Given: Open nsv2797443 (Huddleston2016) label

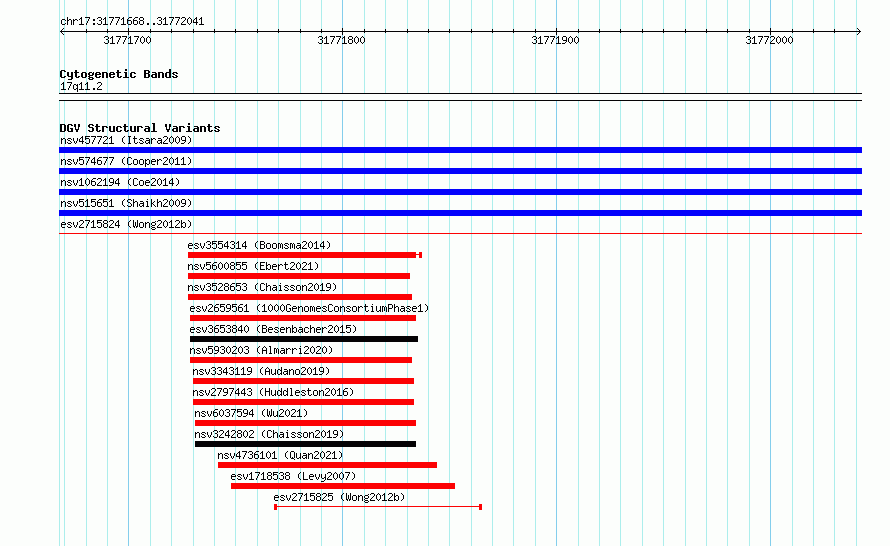Looking at the screenshot, I should pos(273,392).
